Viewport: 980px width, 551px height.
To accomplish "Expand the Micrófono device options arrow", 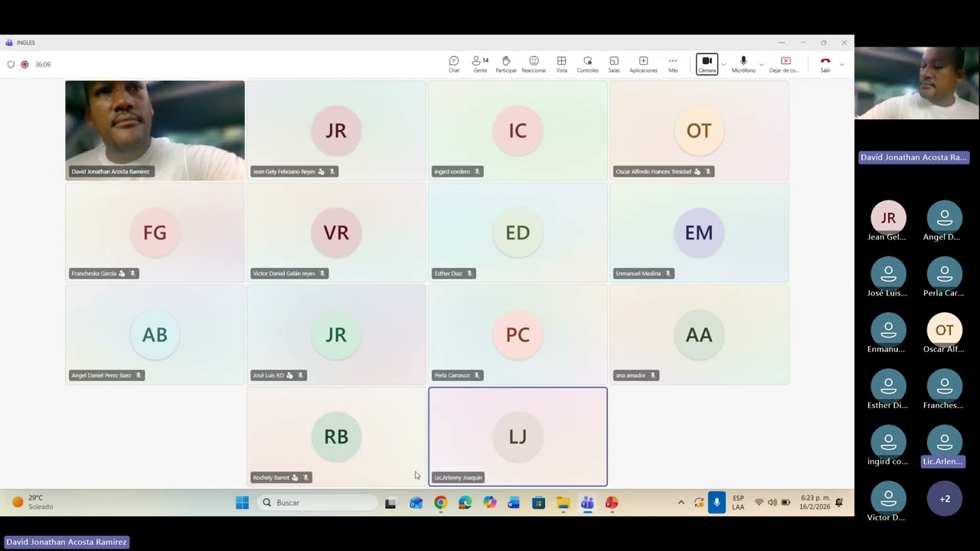I will coord(761,64).
